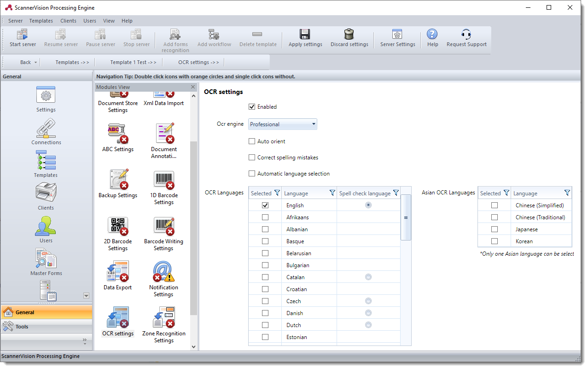
Task: Click the Discard settings trash icon
Action: 349,35
